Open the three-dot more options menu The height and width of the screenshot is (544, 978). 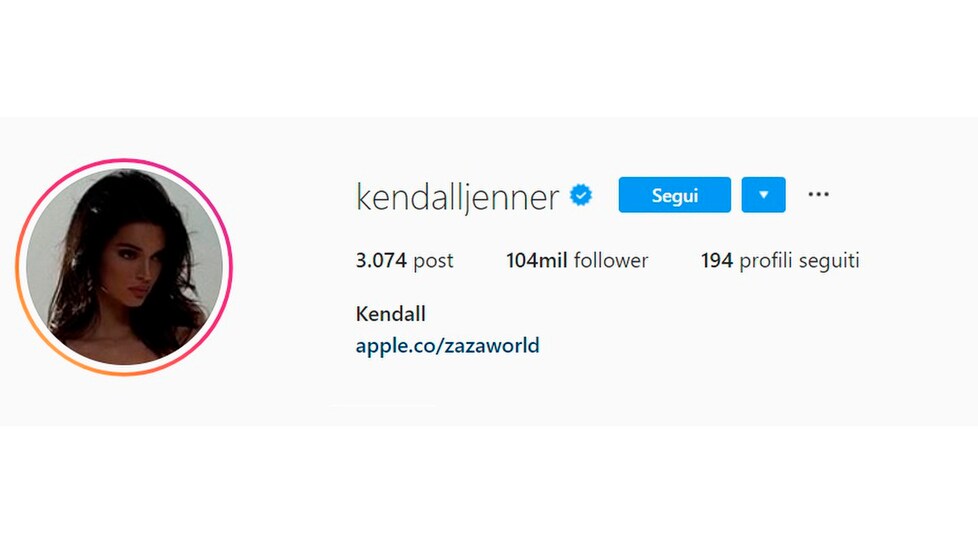tap(818, 195)
